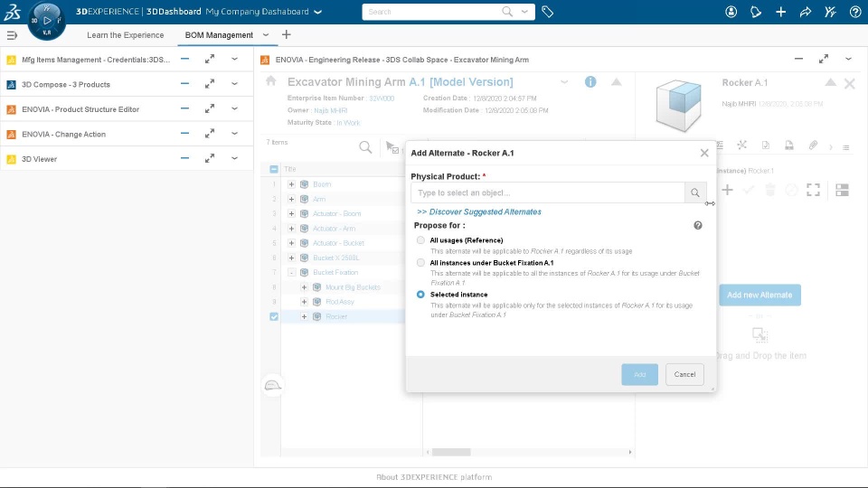868x488 pixels.
Task: Click the add plus icon in top bar
Action: click(x=780, y=12)
